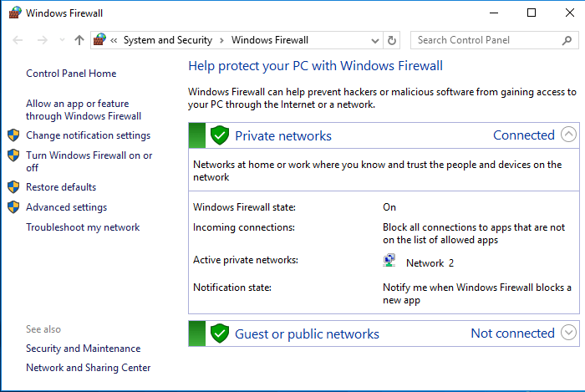
Task: Open address bar history dropdown
Action: click(375, 41)
